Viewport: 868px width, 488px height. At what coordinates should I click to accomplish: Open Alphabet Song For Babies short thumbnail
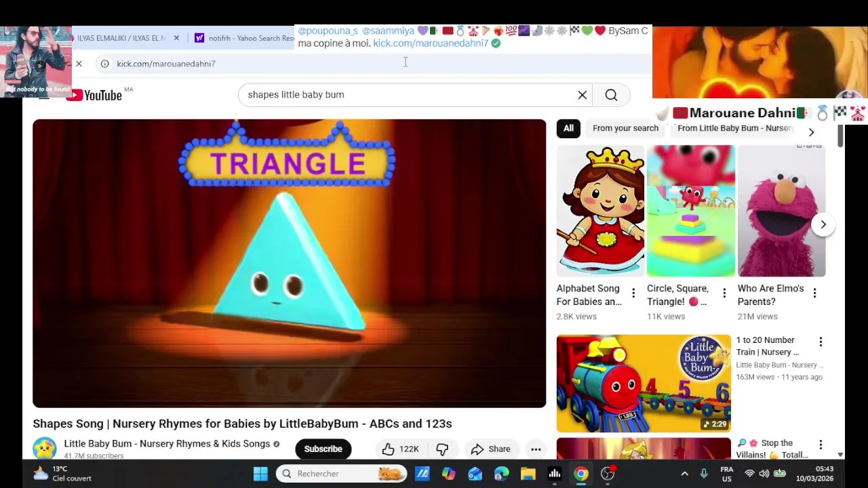(x=600, y=211)
